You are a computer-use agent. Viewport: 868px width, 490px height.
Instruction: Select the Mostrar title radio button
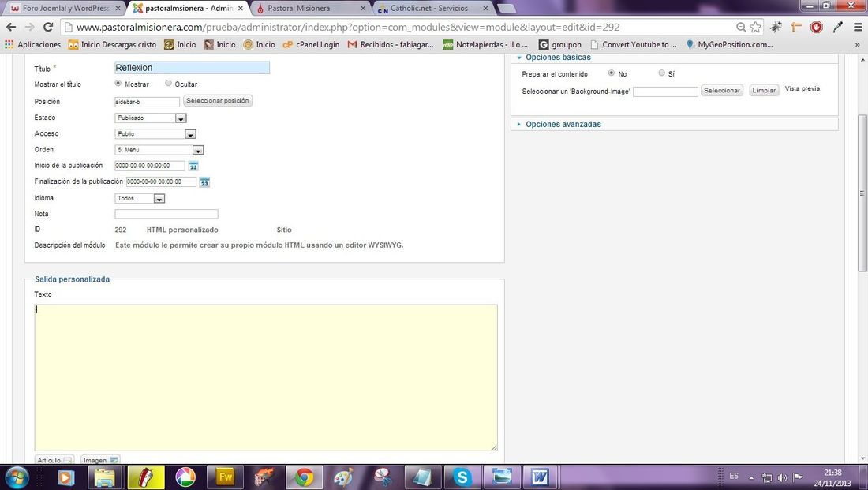tap(118, 83)
